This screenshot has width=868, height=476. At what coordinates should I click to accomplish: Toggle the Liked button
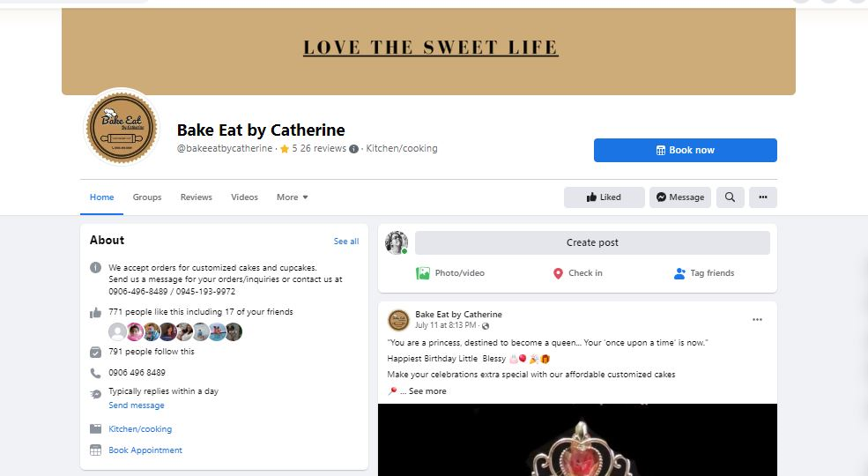pyautogui.click(x=604, y=197)
